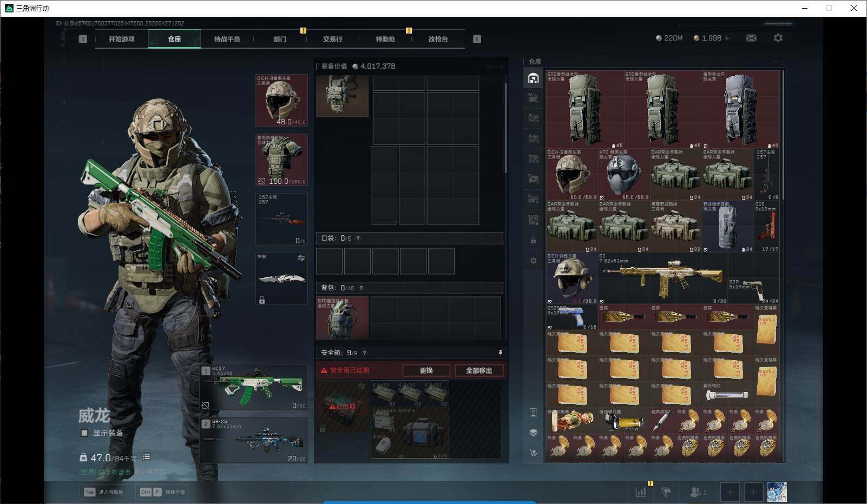Click the Q key hint icon
Viewport: 867px width, 504px height.
83,39
